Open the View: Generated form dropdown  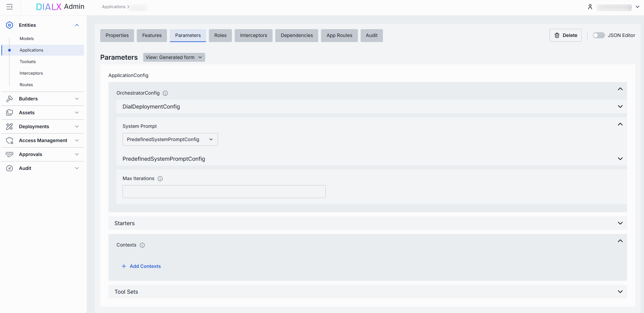174,57
